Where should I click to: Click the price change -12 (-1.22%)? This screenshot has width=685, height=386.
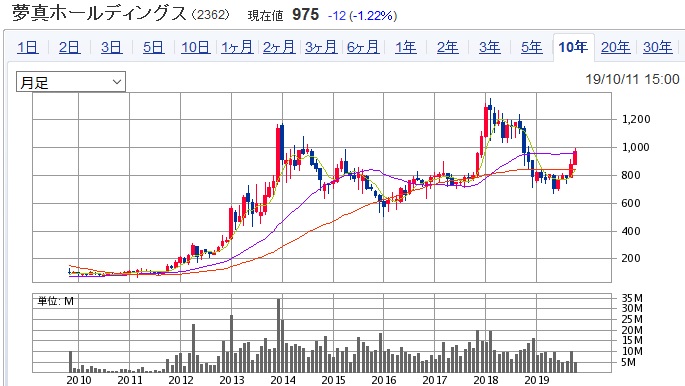(x=363, y=16)
